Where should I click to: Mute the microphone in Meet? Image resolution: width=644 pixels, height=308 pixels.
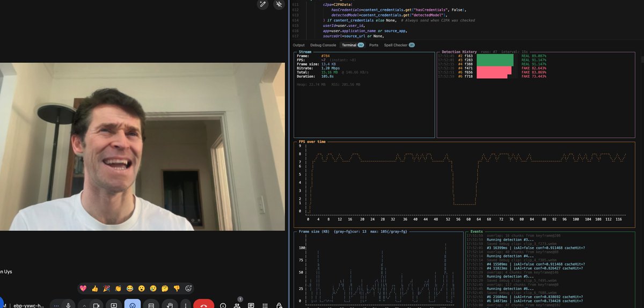(x=69, y=305)
